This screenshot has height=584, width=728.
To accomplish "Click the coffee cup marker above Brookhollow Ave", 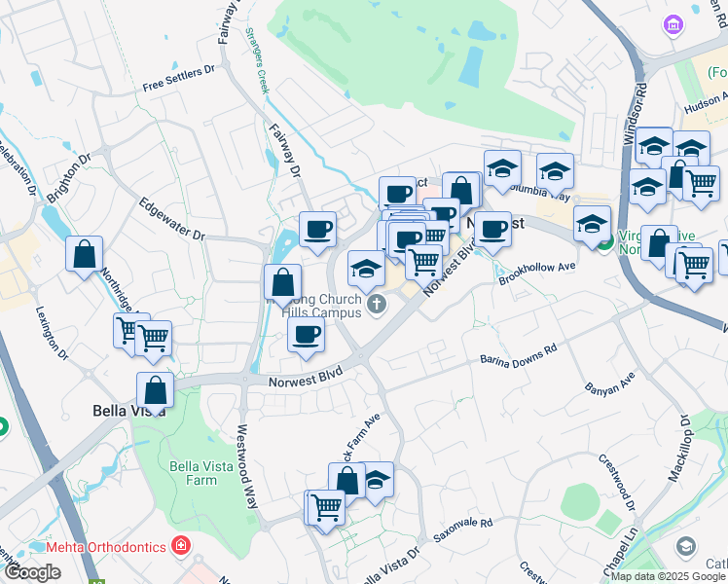I will click(x=493, y=233).
